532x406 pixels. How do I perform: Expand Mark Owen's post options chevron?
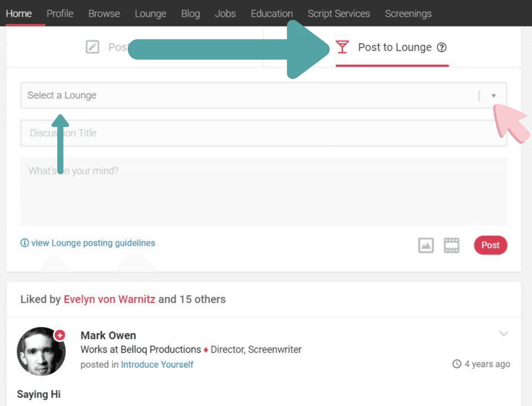[504, 333]
